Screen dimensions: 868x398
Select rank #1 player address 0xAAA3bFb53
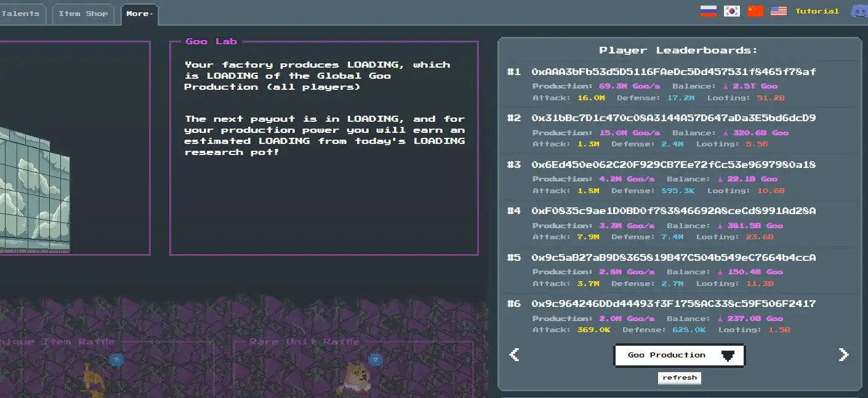point(673,72)
